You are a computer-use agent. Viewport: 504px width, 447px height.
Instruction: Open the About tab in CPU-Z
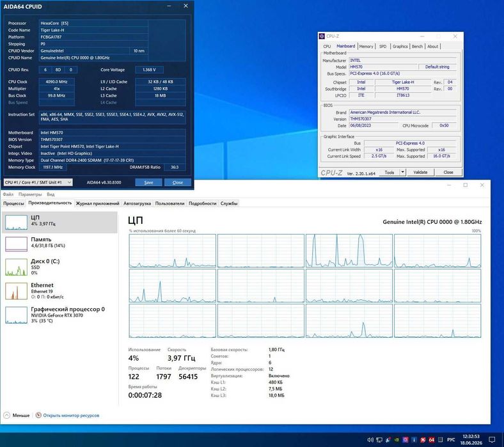pos(432,47)
